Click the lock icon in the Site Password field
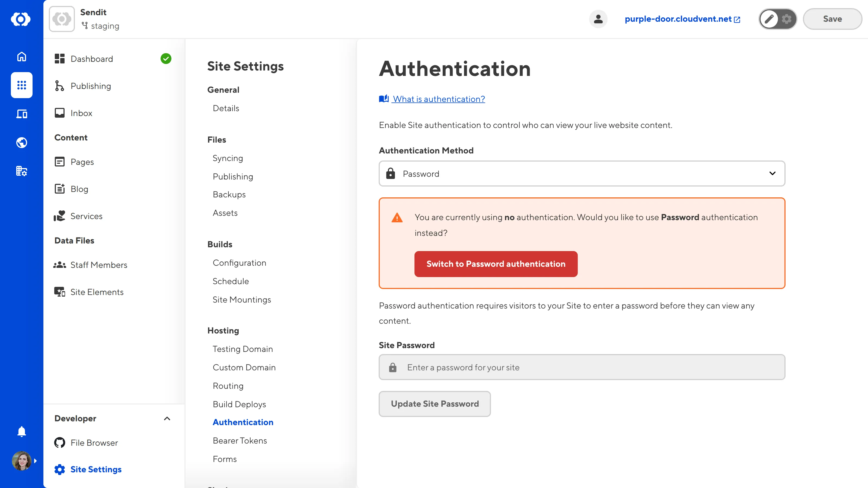This screenshot has width=868, height=488. pos(392,367)
